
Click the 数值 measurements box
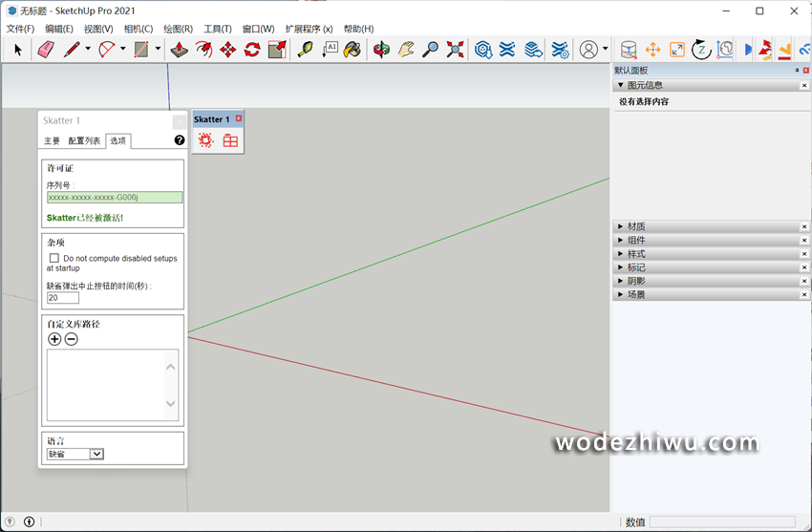(x=722, y=521)
